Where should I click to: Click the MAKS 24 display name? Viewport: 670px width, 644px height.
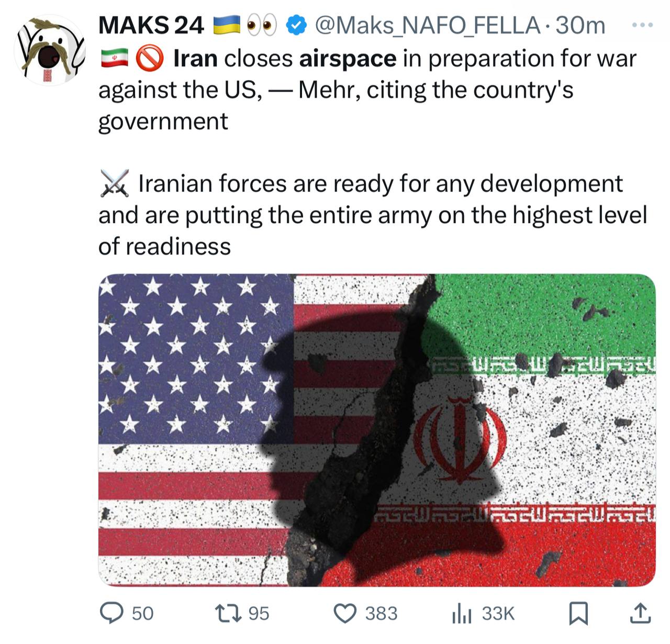click(151, 25)
